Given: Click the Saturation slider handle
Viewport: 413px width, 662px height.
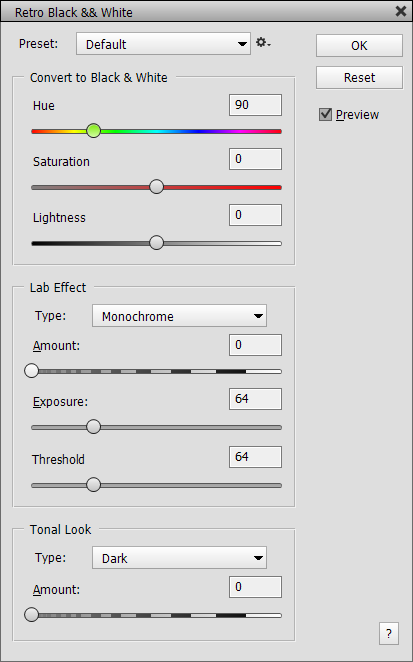Looking at the screenshot, I should [157, 187].
